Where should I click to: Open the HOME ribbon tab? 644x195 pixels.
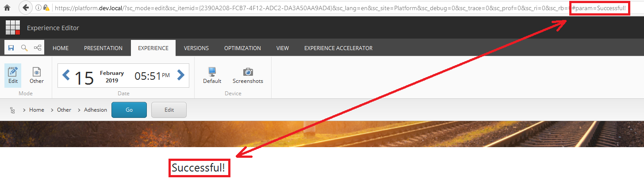[61, 48]
